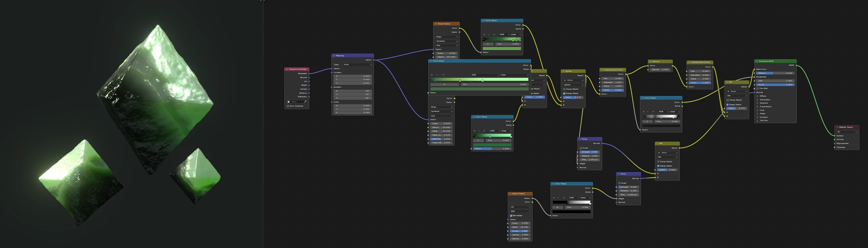Add a stop in the grayscale Color Ramp feeding the Mix Factor

pyautogui.click(x=644, y=112)
